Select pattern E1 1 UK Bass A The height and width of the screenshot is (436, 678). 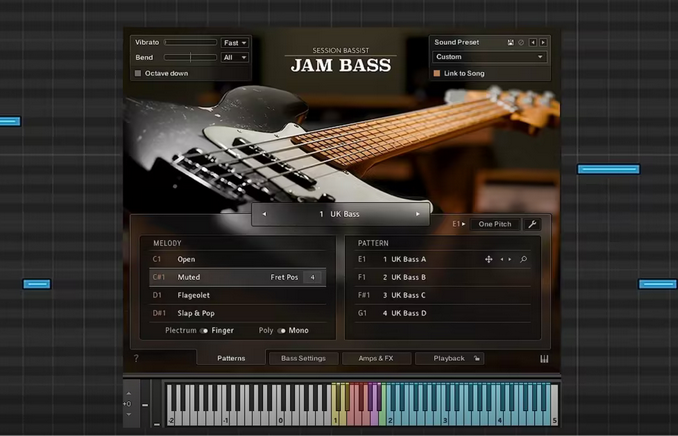[442, 259]
